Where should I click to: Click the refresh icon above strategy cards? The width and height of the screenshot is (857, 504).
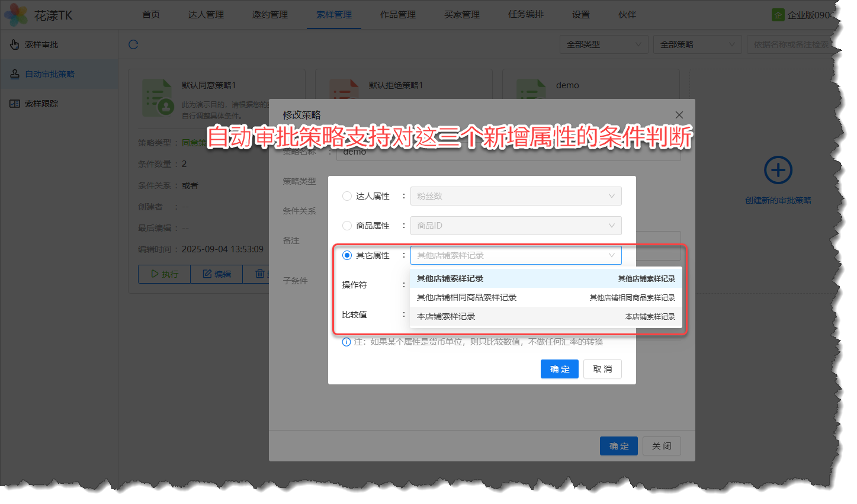133,44
